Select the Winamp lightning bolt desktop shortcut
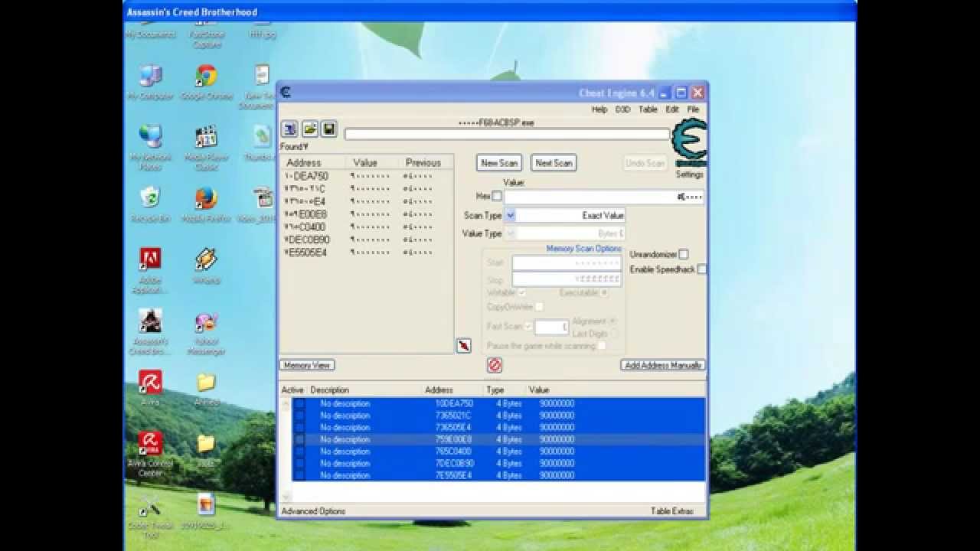The height and width of the screenshot is (551, 980). (206, 266)
